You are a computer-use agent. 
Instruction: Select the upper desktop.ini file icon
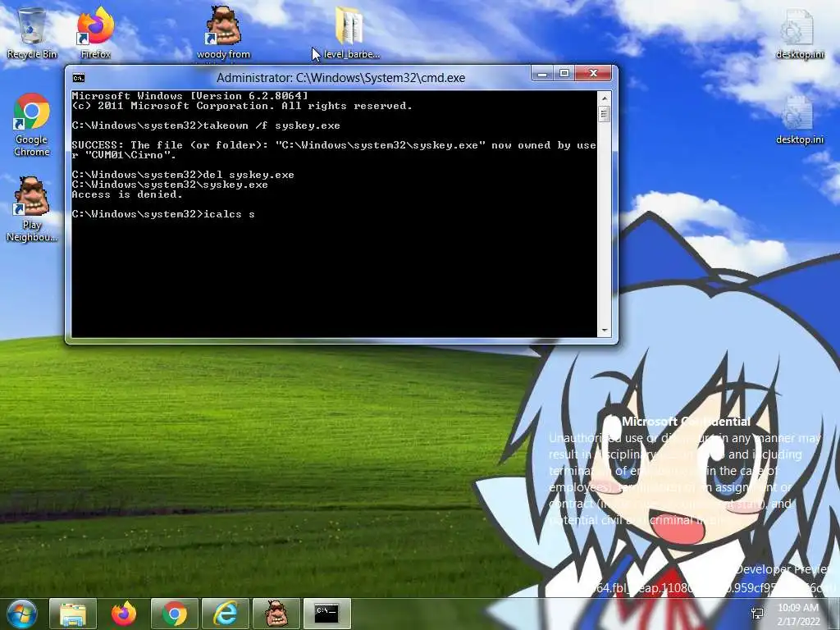click(799, 33)
